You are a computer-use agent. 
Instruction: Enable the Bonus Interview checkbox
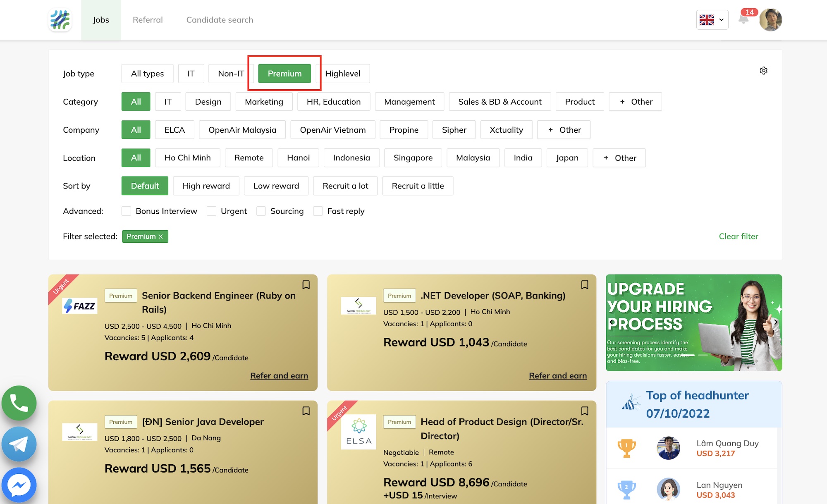tap(127, 211)
